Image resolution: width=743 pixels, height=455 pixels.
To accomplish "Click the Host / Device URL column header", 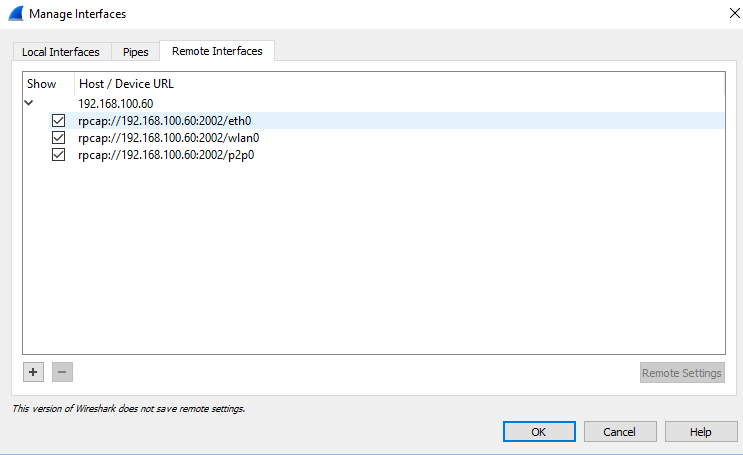I will click(126, 84).
